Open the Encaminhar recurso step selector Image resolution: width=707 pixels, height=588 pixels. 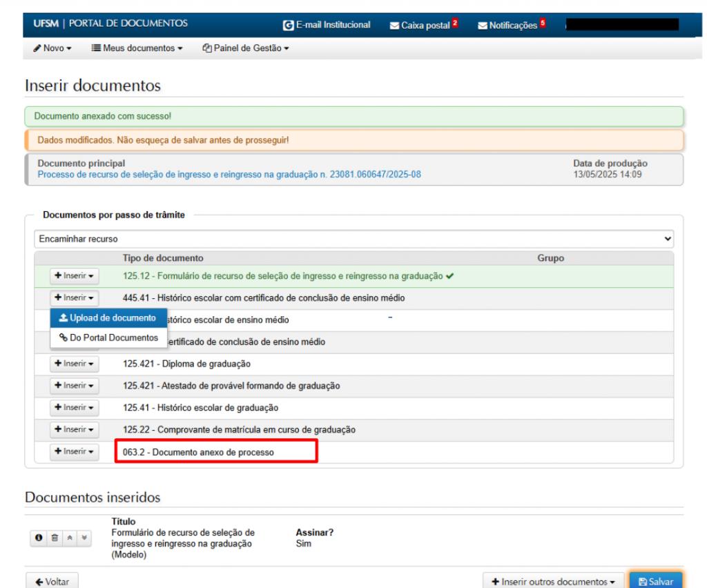(x=353, y=239)
